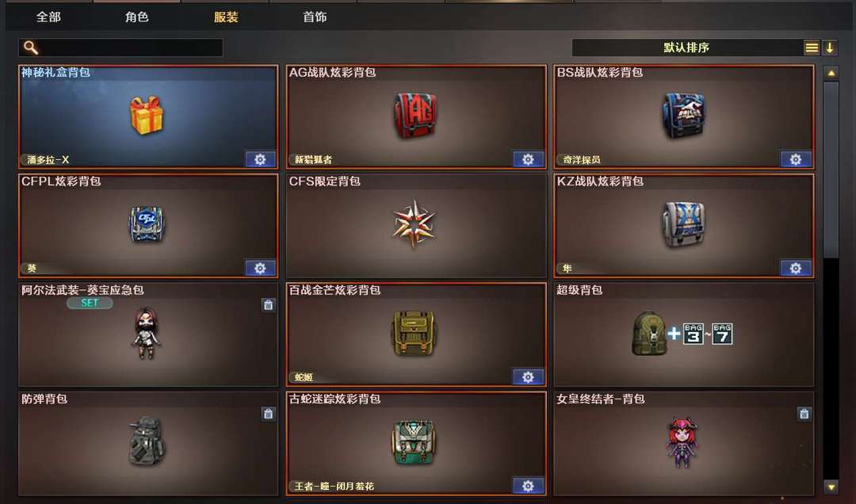Viewport: 856px width, 504px height.
Task: Delete the 防弹背包 item via trash icon
Action: [x=268, y=414]
